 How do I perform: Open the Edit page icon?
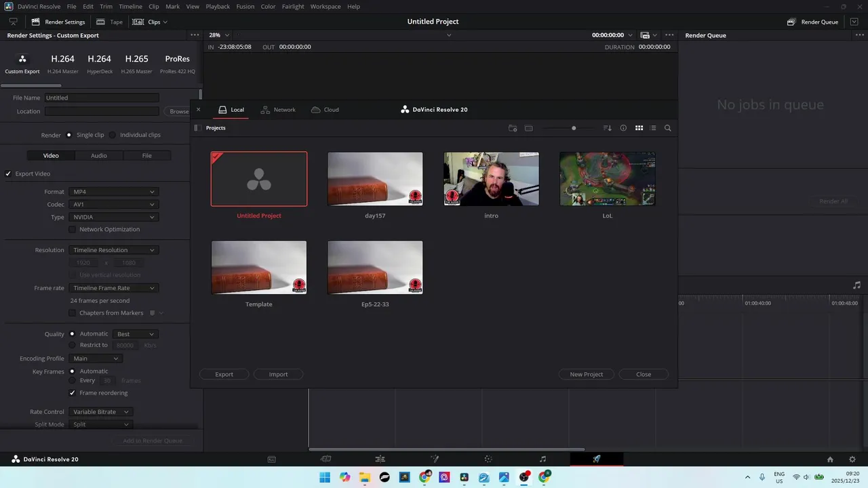(380, 459)
